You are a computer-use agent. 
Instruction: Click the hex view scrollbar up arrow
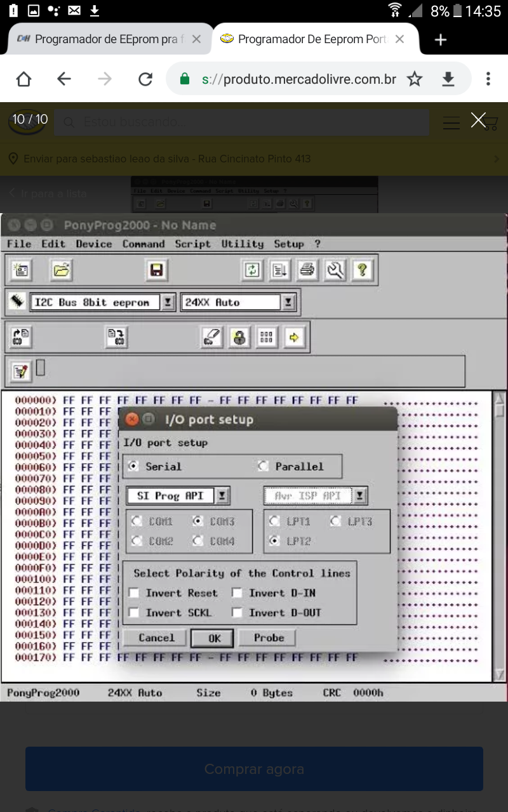[x=500, y=398]
